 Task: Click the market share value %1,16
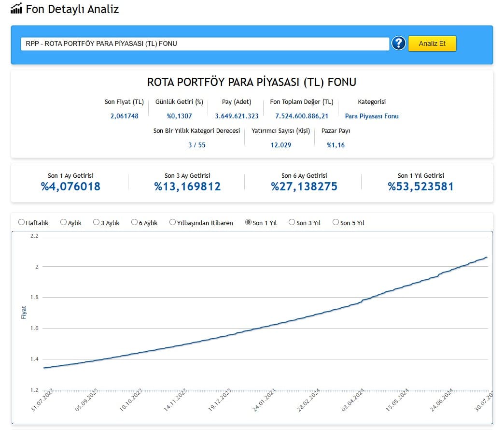click(x=336, y=145)
